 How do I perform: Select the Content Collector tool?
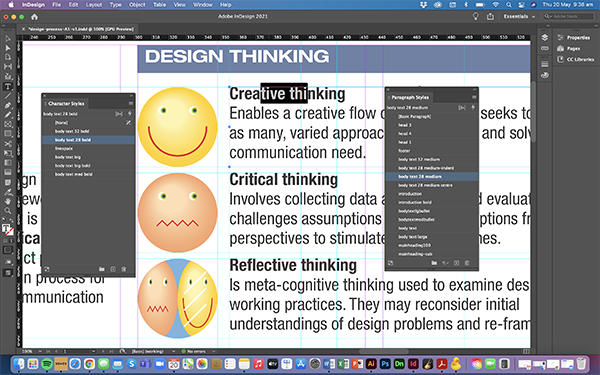coord(8,77)
